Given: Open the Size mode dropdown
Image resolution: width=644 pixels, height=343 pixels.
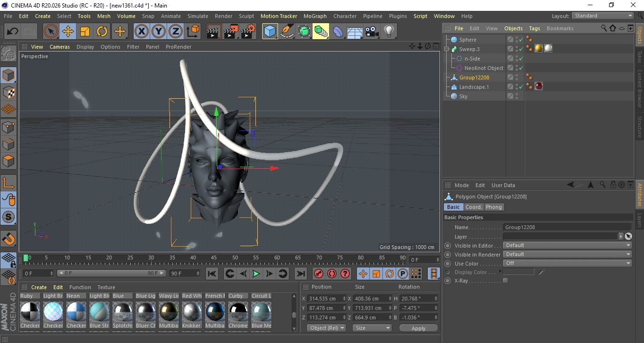Looking at the screenshot, I should click(373, 328).
